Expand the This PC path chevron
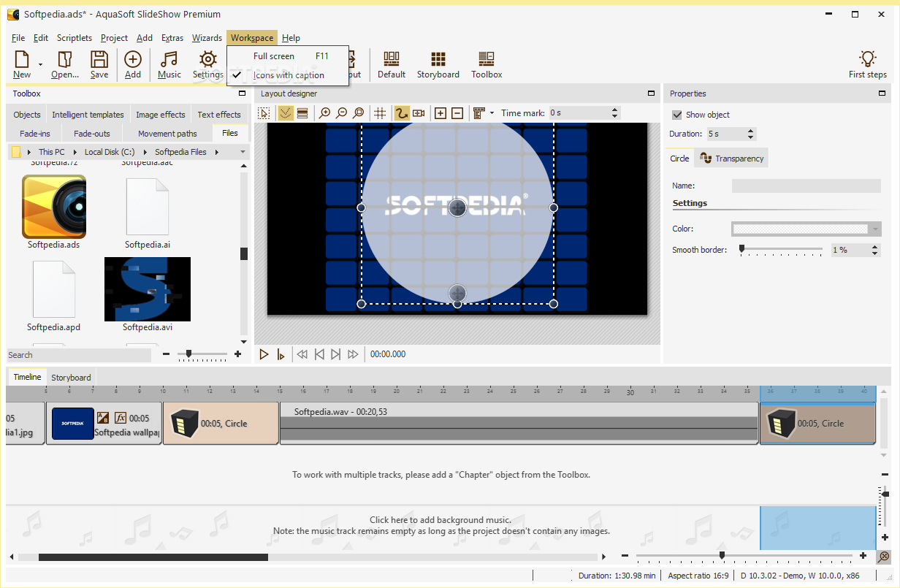This screenshot has width=900, height=588. 75,152
